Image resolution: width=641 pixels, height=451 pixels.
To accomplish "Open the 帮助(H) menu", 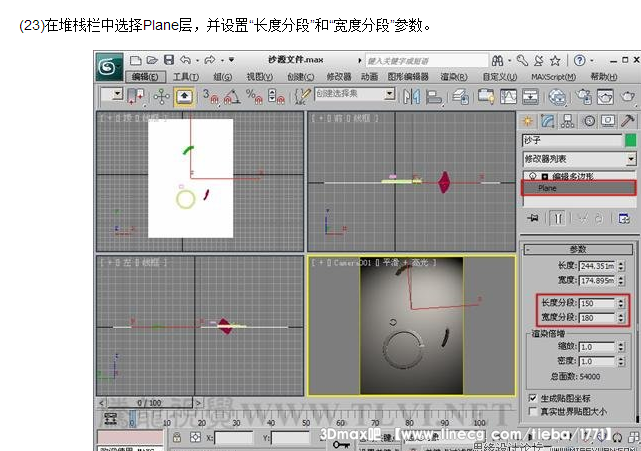I will pyautogui.click(x=604, y=77).
